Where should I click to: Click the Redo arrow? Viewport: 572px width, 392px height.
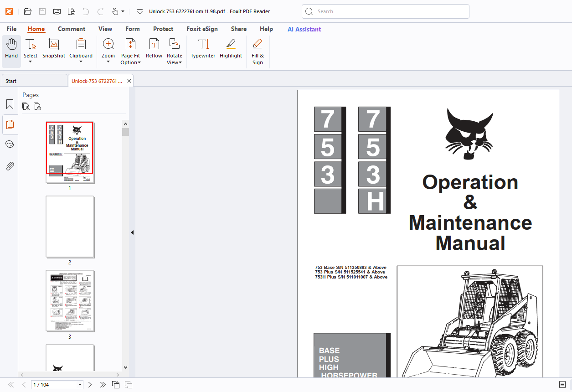pos(101,11)
